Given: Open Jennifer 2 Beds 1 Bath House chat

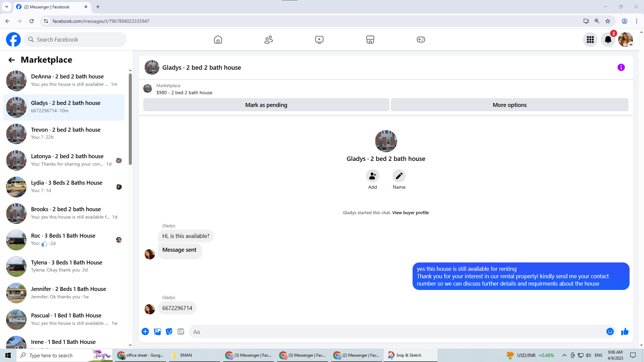Looking at the screenshot, I should (64, 293).
